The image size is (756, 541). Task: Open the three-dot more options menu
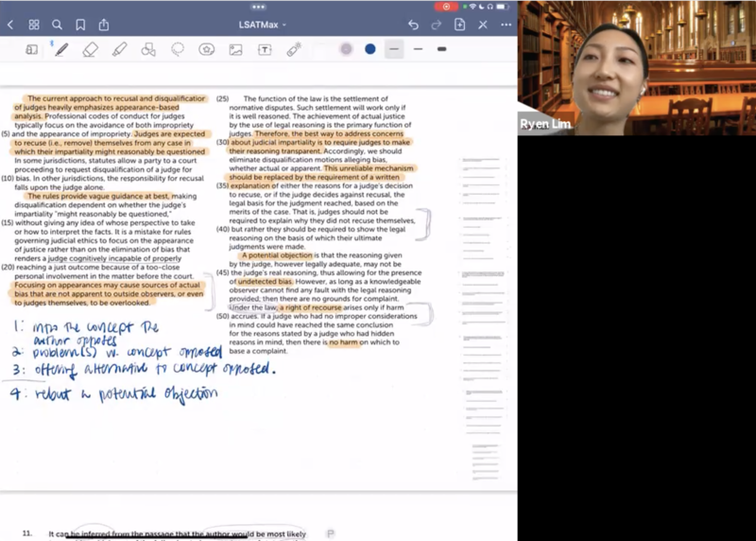(x=507, y=25)
